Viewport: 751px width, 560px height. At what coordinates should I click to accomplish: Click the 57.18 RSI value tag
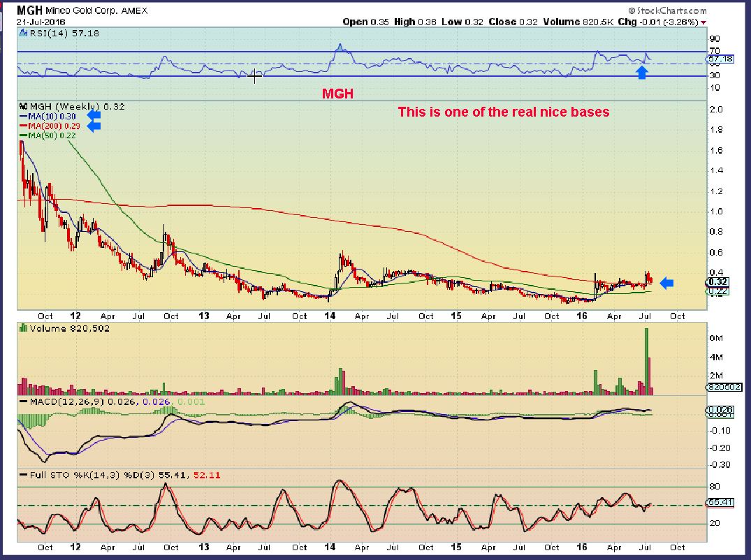(720, 59)
